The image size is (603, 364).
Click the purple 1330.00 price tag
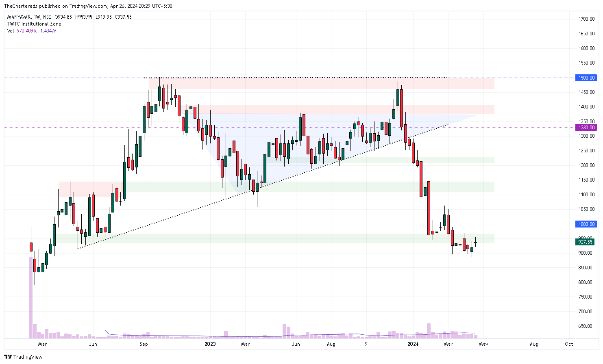pyautogui.click(x=586, y=128)
